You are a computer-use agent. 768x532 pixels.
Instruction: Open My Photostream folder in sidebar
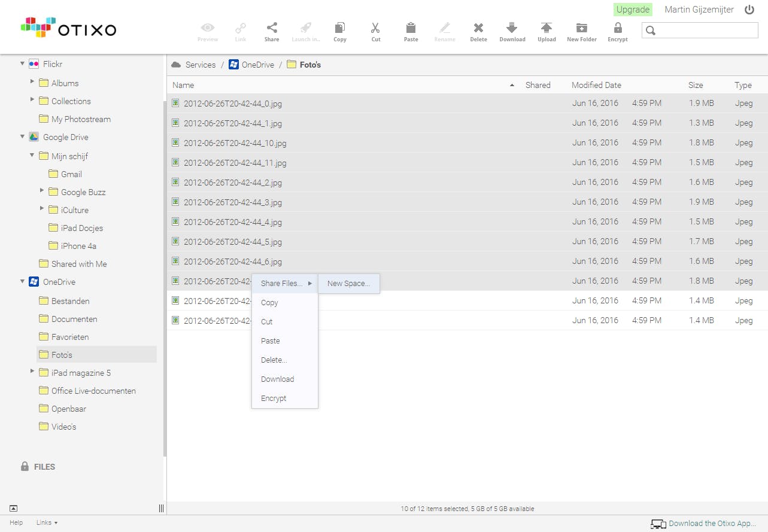tap(81, 119)
